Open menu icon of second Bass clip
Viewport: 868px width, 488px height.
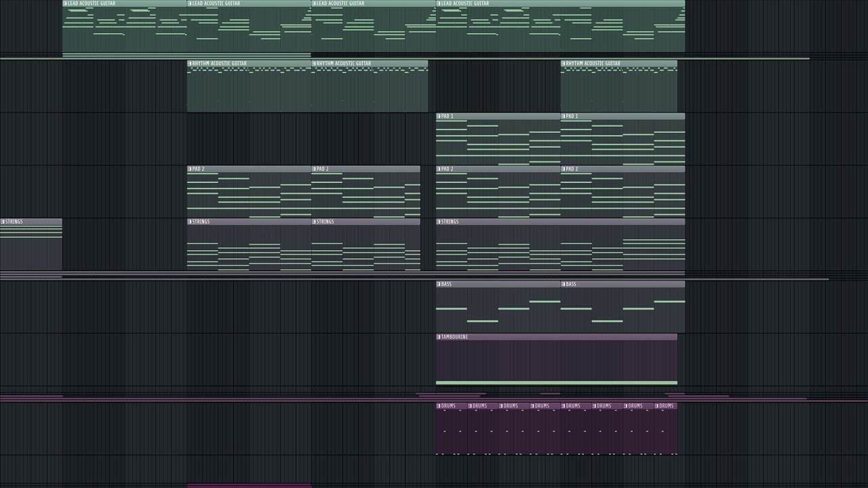(x=564, y=285)
